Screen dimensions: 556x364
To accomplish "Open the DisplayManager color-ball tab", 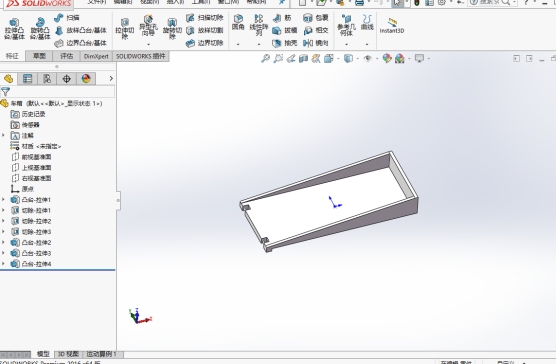I will point(86,78).
